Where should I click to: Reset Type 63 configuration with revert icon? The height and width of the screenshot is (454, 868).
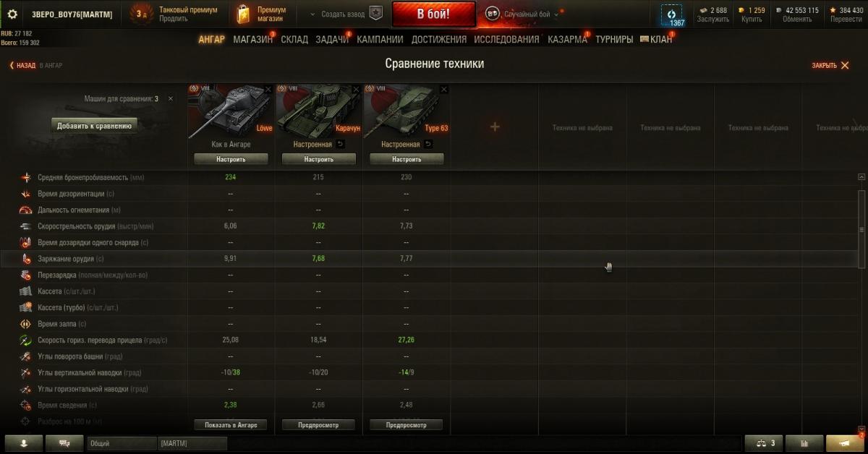428,144
